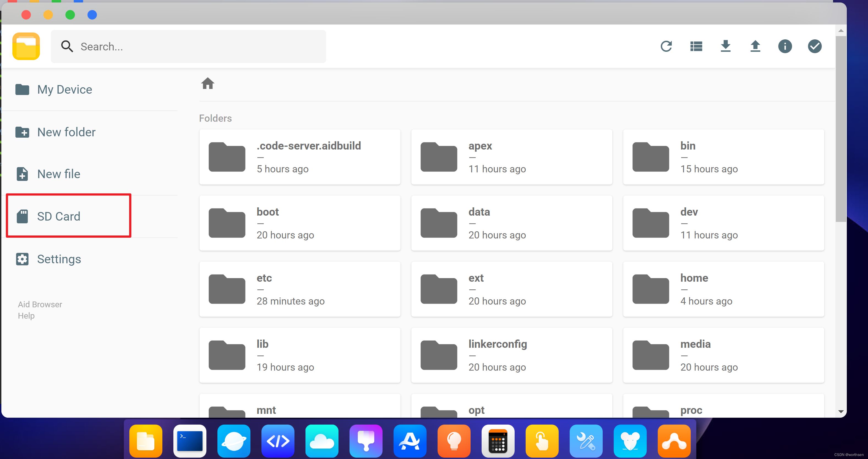Viewport: 868px width, 459px height.
Task: Click the yellow file manager logo
Action: 26,46
